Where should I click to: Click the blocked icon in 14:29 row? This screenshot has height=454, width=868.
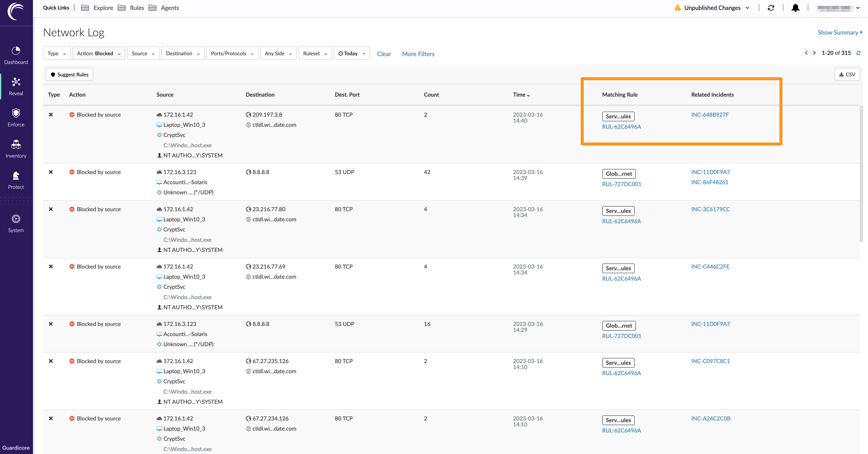(72, 324)
